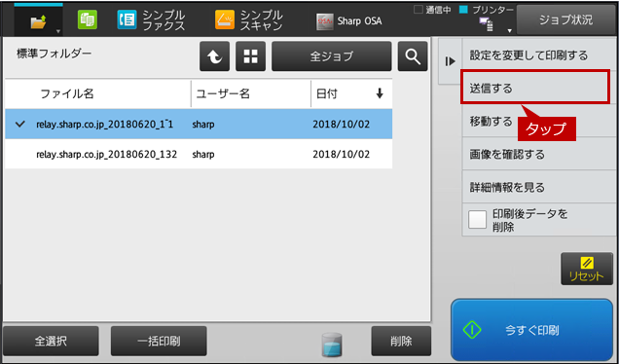Collapse the action panel arrow
619x364 pixels.
point(450,61)
